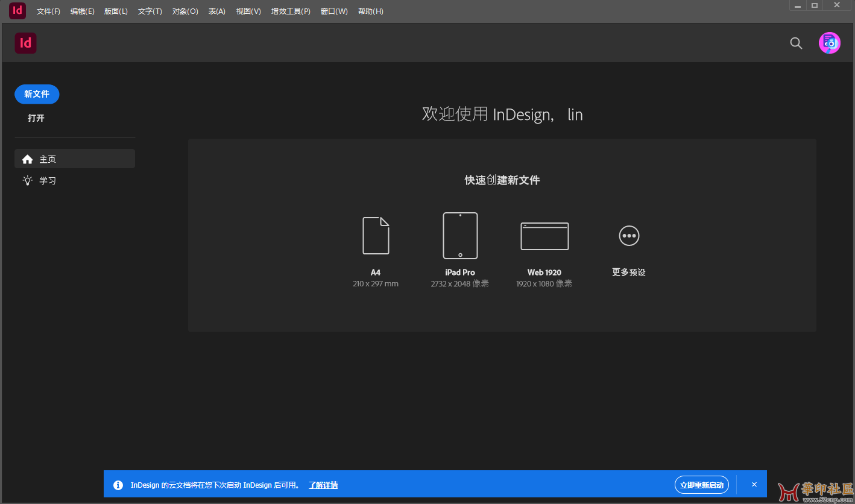Screen dimensions: 855x504
Task: Open the 窗口(W) menu
Action: (334, 11)
